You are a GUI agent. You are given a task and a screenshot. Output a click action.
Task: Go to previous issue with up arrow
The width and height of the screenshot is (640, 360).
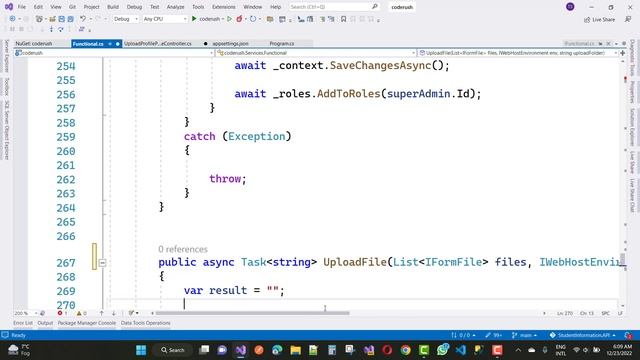click(x=101, y=313)
